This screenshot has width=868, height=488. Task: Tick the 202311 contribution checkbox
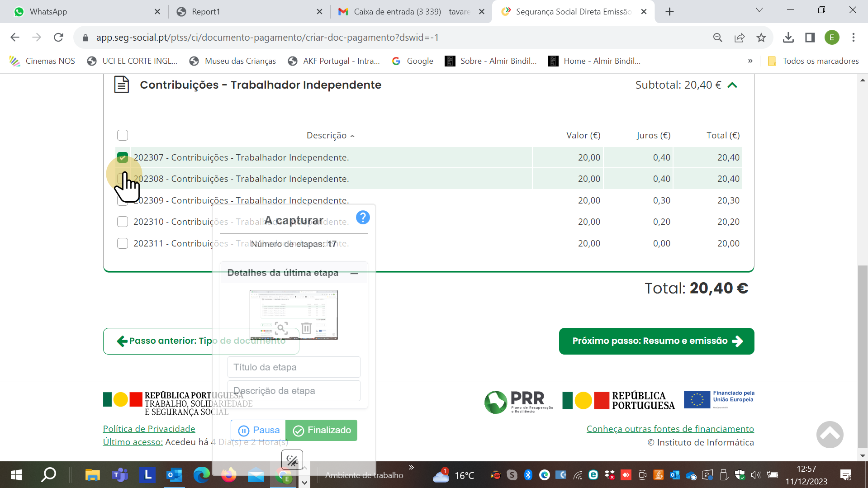pos(123,243)
